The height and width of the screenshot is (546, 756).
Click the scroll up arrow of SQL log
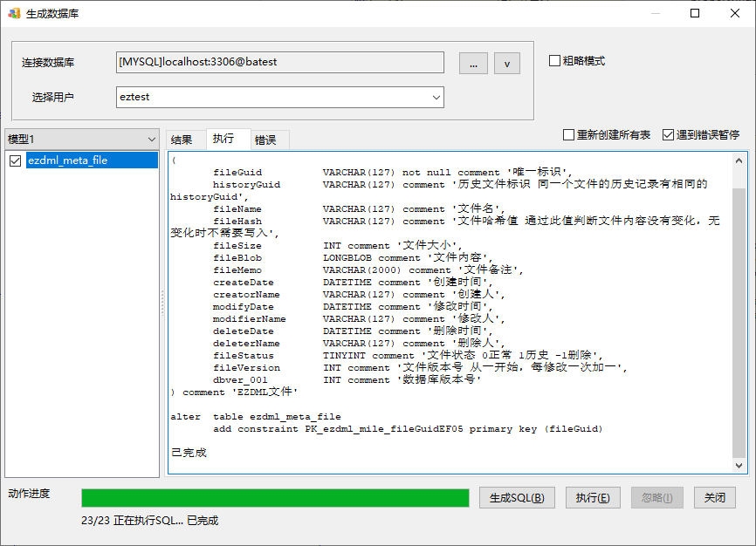click(739, 161)
